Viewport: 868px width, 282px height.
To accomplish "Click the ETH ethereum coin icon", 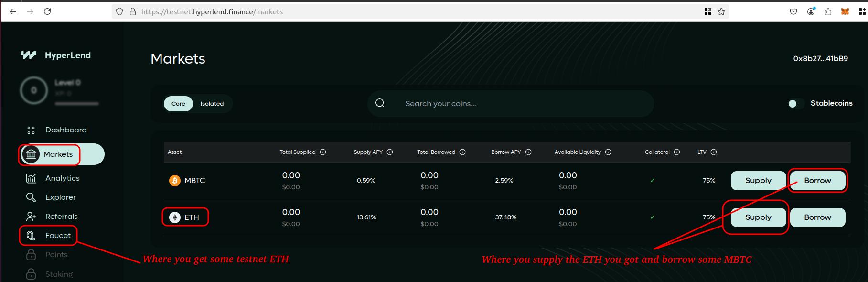I will pos(175,217).
